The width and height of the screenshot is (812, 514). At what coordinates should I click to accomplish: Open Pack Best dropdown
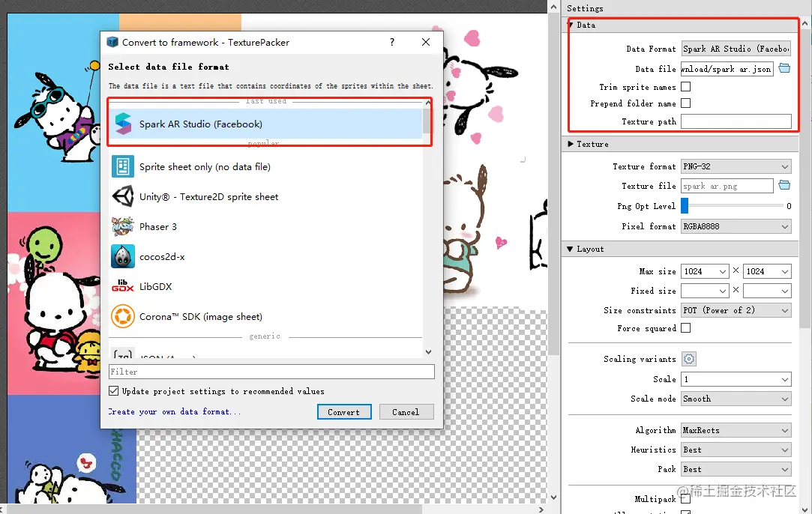(736, 470)
